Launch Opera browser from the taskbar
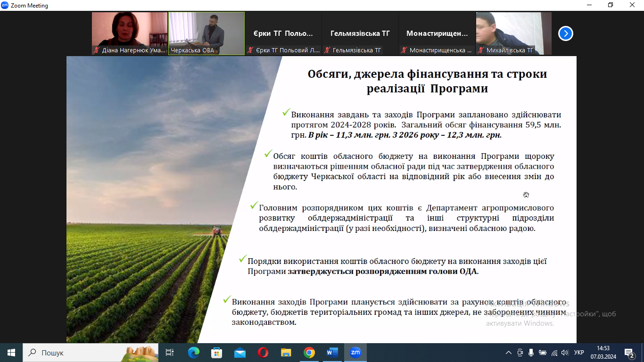The image size is (644, 362). click(x=263, y=353)
